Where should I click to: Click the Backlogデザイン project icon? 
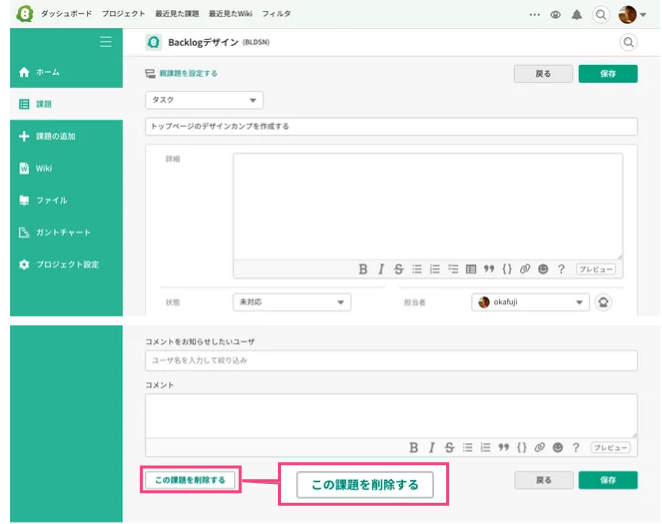coord(153,42)
